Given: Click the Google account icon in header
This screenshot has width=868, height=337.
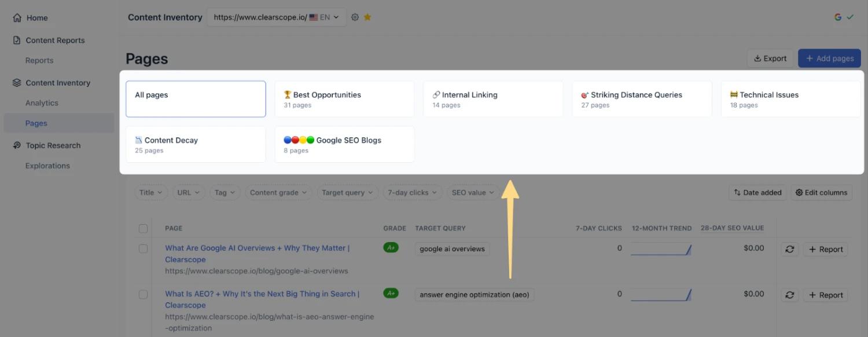Looking at the screenshot, I should pos(838,17).
